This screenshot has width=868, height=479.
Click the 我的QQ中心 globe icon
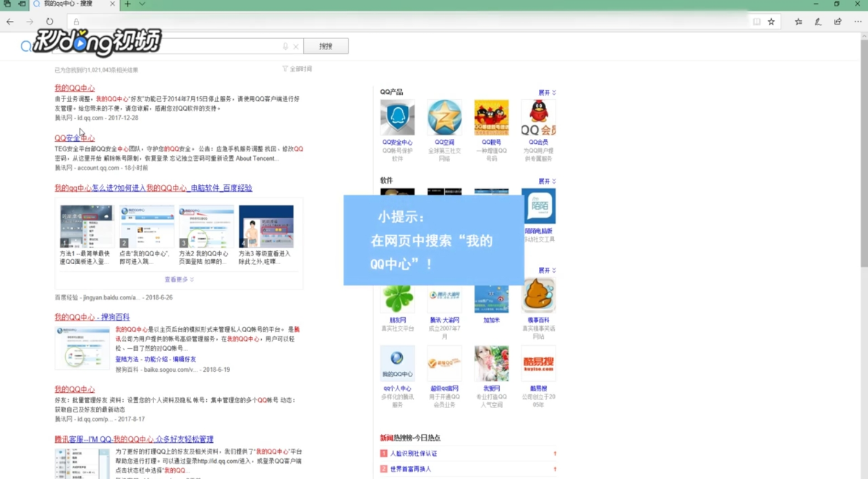click(x=397, y=363)
